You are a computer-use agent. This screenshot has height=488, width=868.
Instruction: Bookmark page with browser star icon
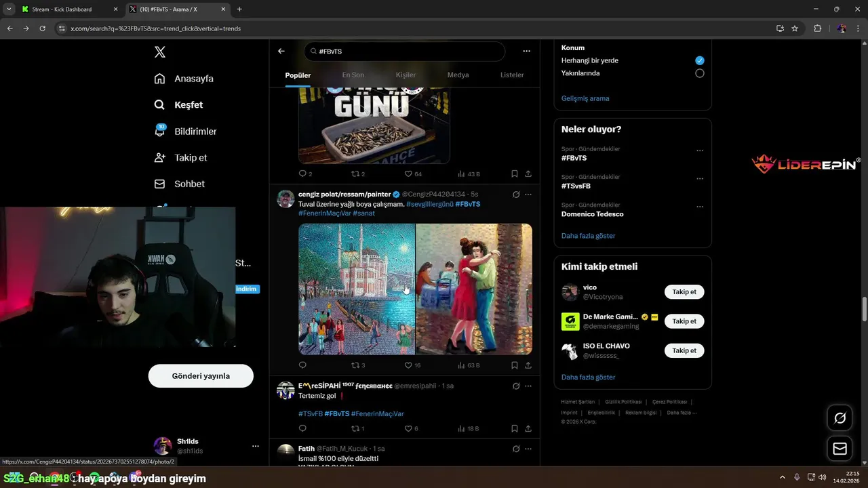tap(795, 28)
